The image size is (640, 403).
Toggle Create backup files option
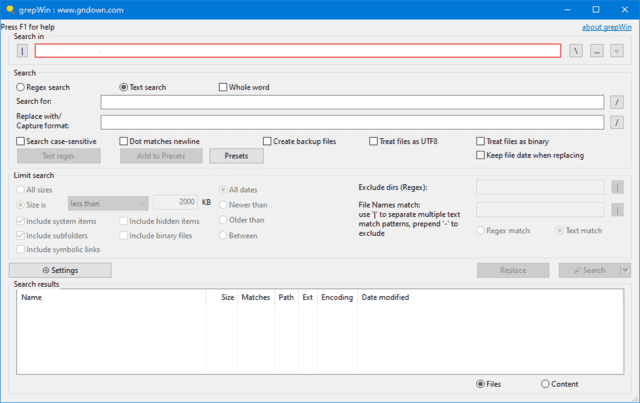coord(268,142)
